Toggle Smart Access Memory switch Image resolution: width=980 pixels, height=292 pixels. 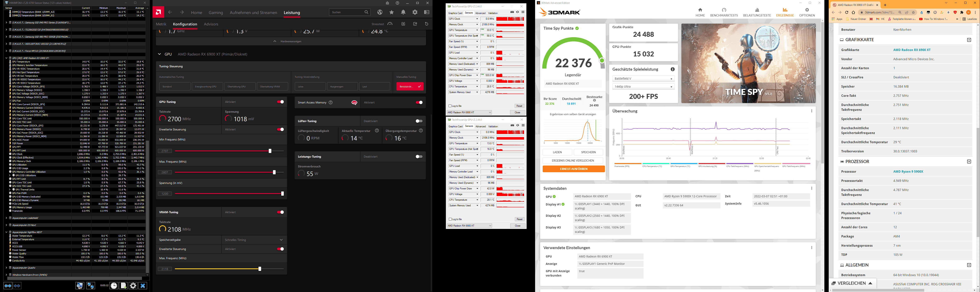pyautogui.click(x=419, y=102)
